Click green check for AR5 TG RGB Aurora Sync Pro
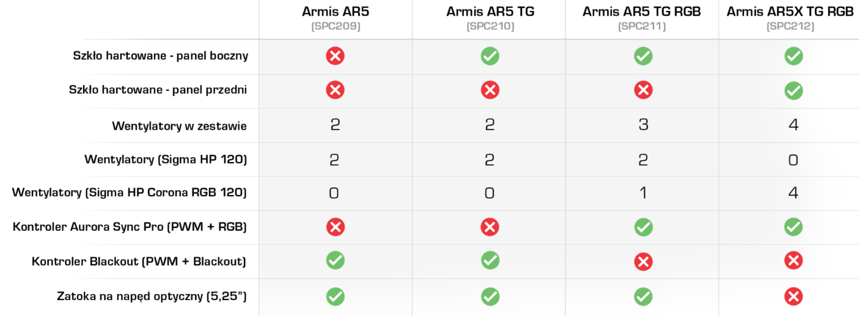Screen dimensions: 868x319 [643, 227]
